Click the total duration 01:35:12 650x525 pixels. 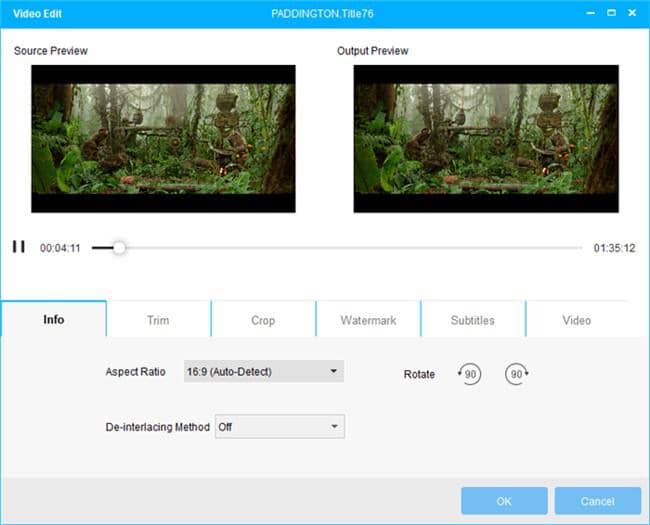[x=614, y=248]
